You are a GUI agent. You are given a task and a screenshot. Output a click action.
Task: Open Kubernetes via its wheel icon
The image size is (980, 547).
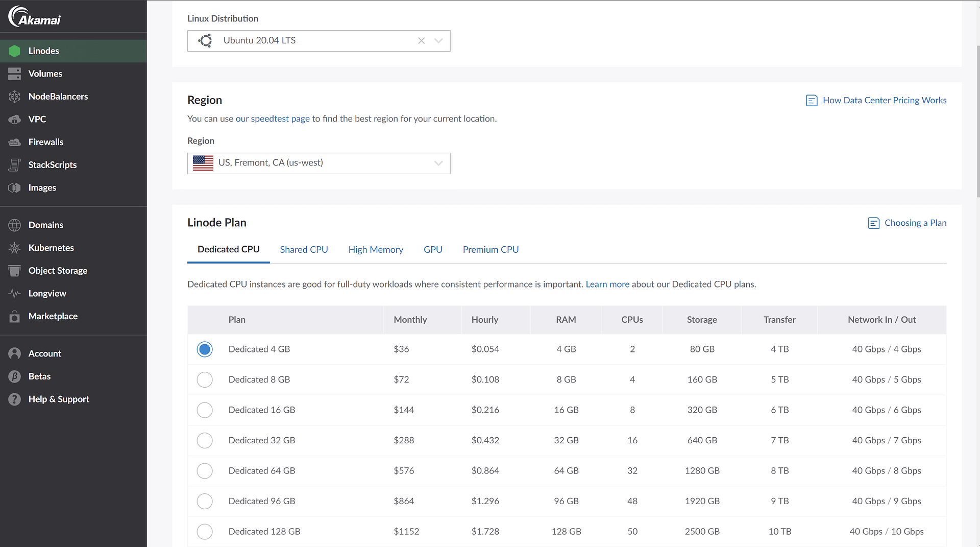coord(14,248)
